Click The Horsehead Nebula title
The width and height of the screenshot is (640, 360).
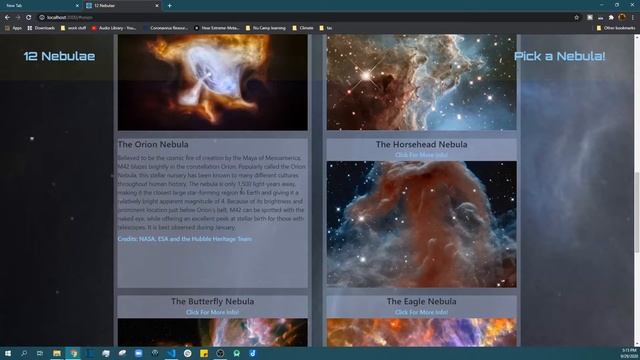click(x=422, y=144)
